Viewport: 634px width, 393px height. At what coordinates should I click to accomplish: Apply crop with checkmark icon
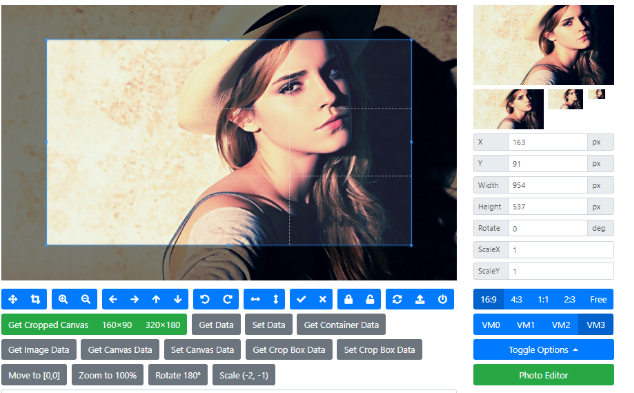pos(301,299)
